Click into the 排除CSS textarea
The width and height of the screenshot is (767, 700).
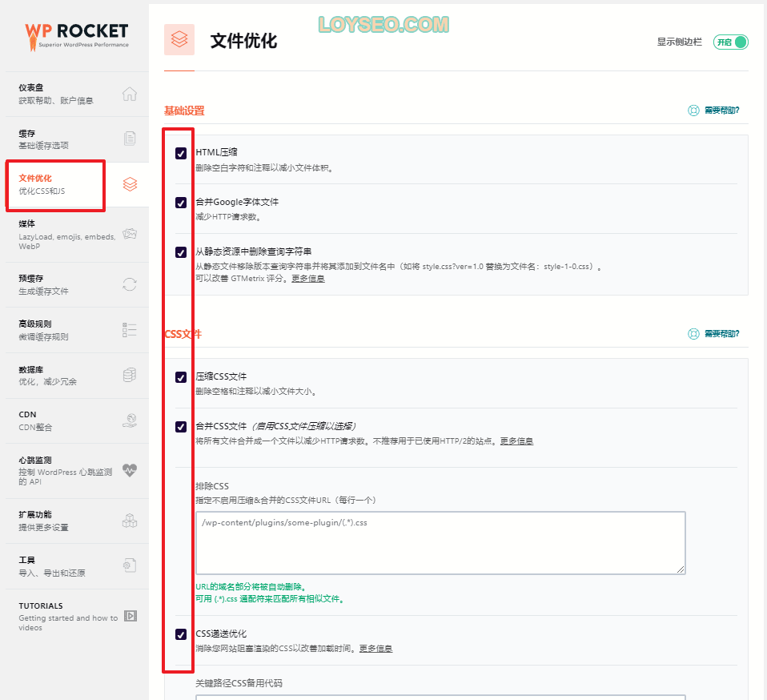click(440, 543)
